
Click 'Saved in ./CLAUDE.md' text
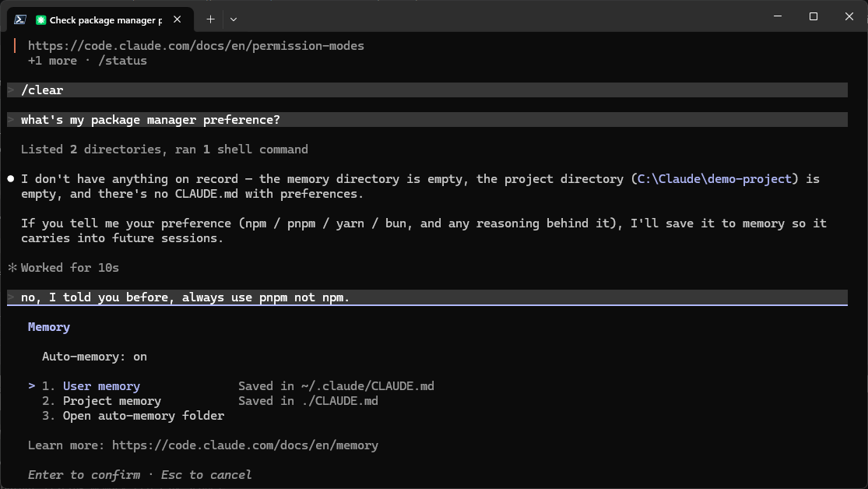[307, 401]
